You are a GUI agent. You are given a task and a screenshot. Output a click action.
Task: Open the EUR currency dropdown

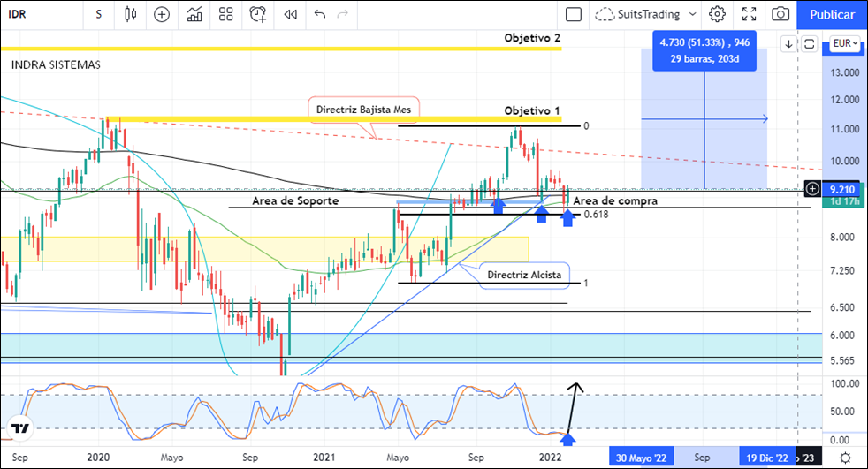[844, 43]
